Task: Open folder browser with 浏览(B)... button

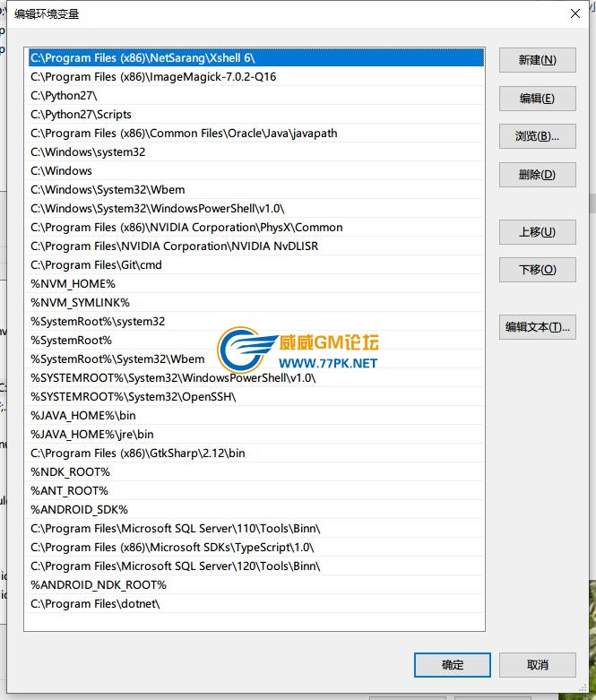Action: click(537, 136)
